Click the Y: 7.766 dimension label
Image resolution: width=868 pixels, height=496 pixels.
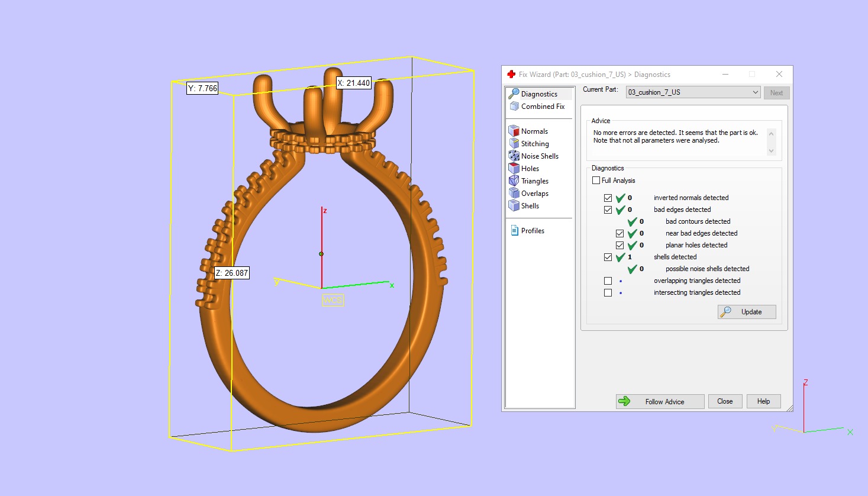203,88
